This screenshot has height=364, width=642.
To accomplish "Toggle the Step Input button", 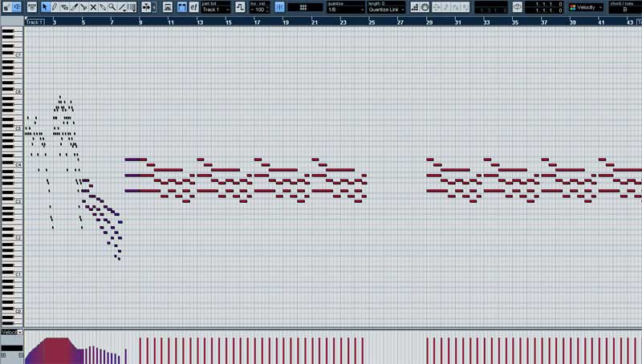I will (415, 7).
